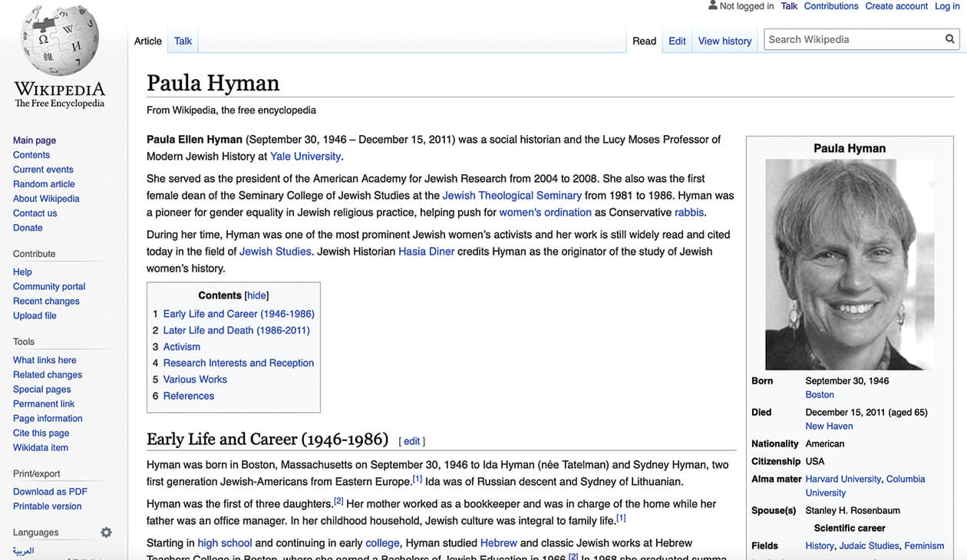
Task: Click the user silhouette icon near Not logged in
Action: pyautogui.click(x=711, y=5)
